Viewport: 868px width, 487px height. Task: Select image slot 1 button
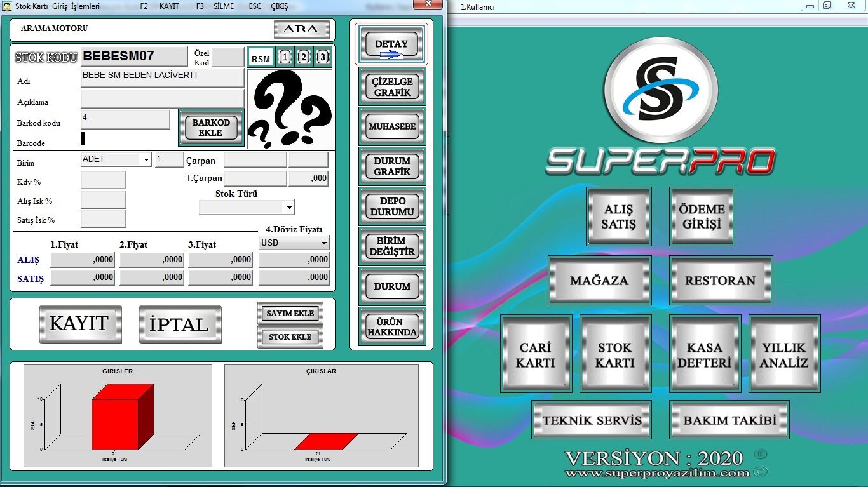284,58
